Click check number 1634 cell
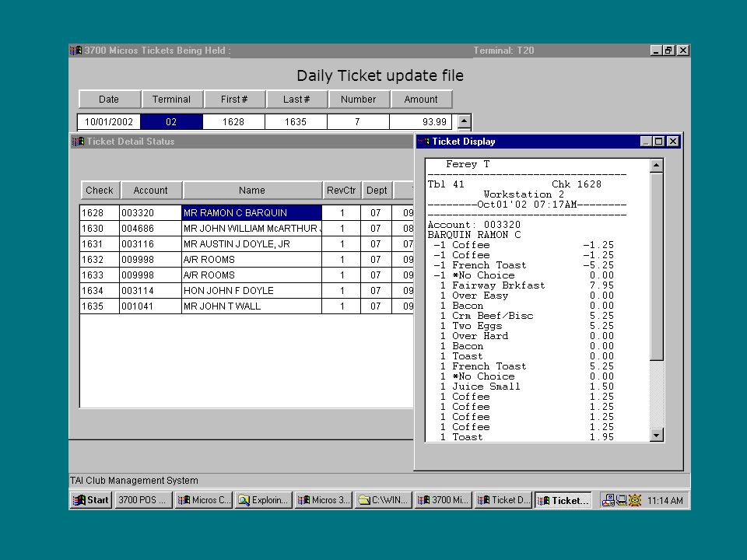Image resolution: width=747 pixels, height=560 pixels. [100, 290]
